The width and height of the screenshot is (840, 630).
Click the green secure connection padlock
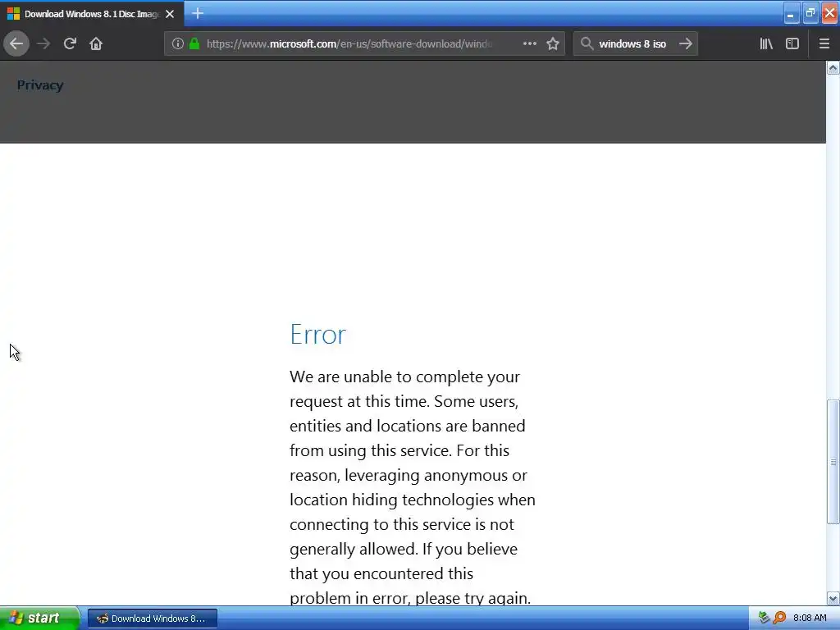pos(194,43)
